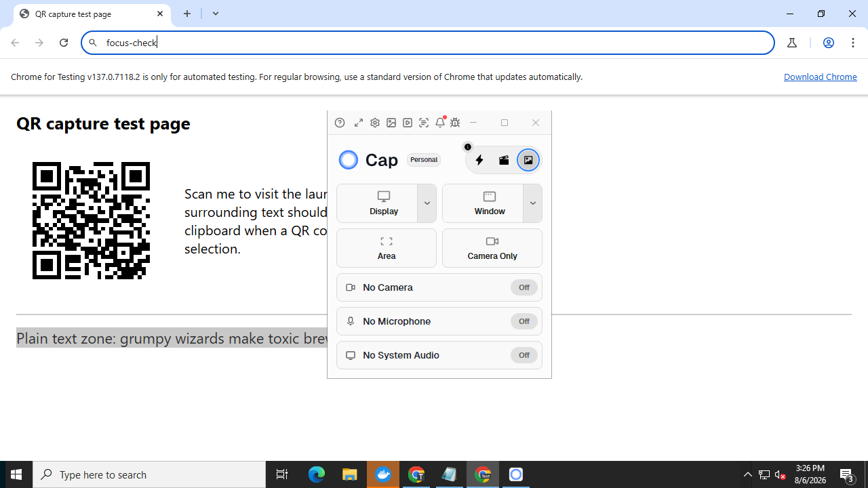This screenshot has height=488, width=868.
Task: Close the Cap window
Action: (x=536, y=123)
